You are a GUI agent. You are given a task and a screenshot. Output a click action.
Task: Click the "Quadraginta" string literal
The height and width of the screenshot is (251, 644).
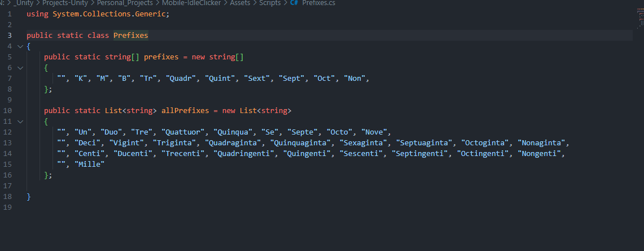tap(233, 143)
